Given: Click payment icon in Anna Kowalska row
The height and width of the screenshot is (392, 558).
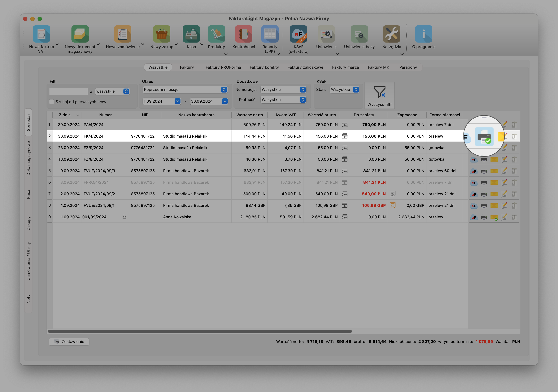Looking at the screenshot, I should coord(345,217).
